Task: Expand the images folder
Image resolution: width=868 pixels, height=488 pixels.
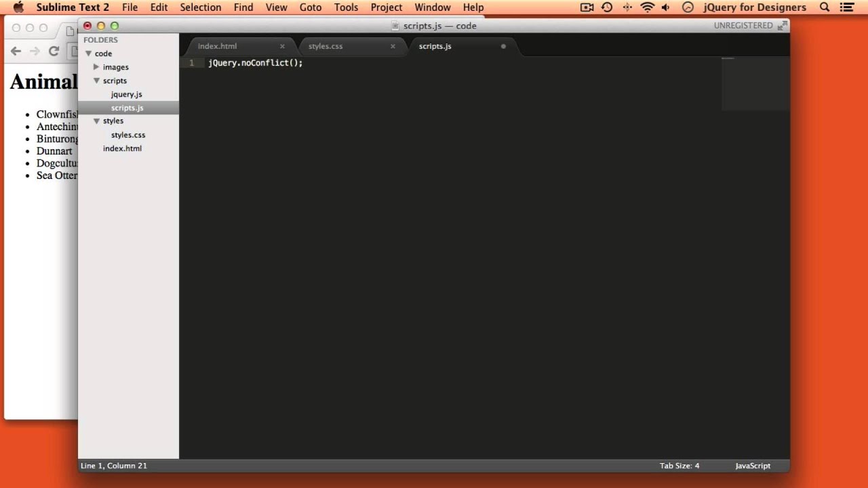Action: [96, 67]
